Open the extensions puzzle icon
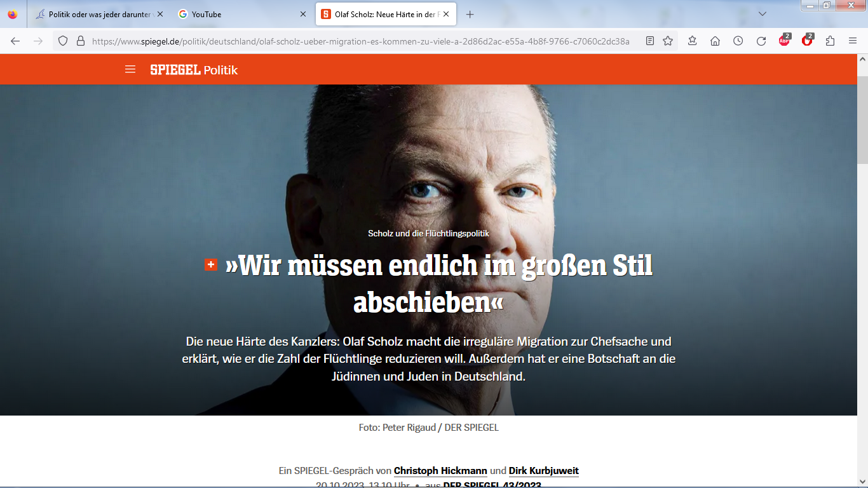This screenshot has height=488, width=868. click(830, 41)
